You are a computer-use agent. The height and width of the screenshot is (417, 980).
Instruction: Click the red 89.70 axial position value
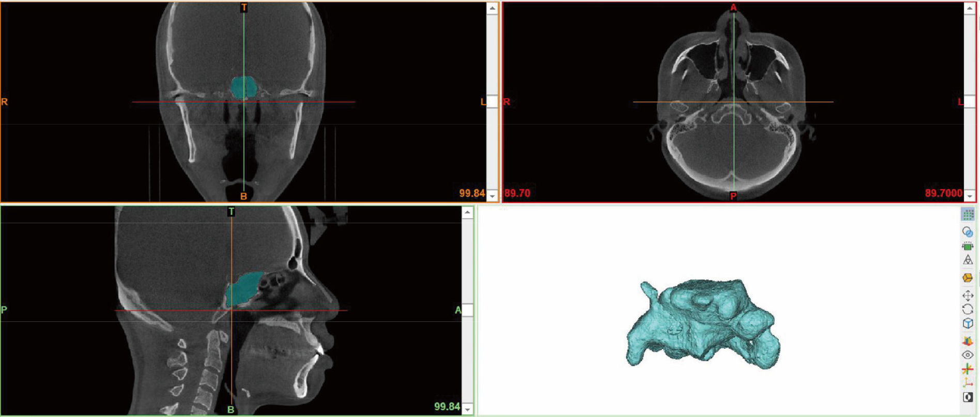517,193
